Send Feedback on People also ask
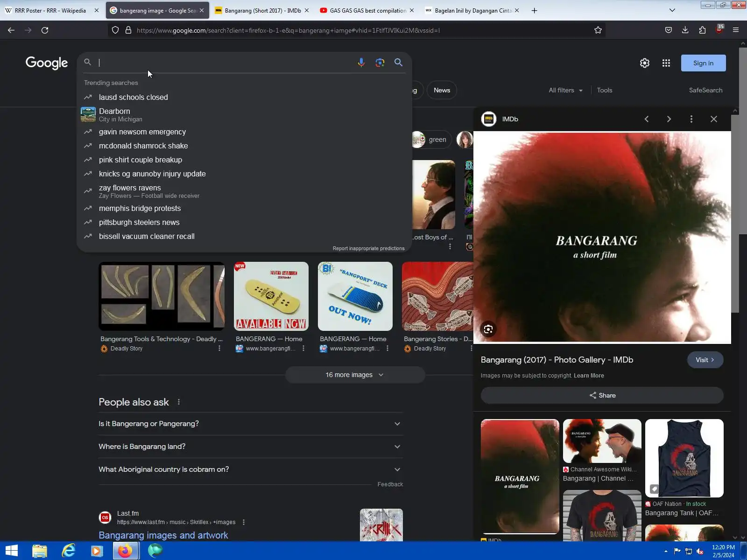 pyautogui.click(x=390, y=484)
